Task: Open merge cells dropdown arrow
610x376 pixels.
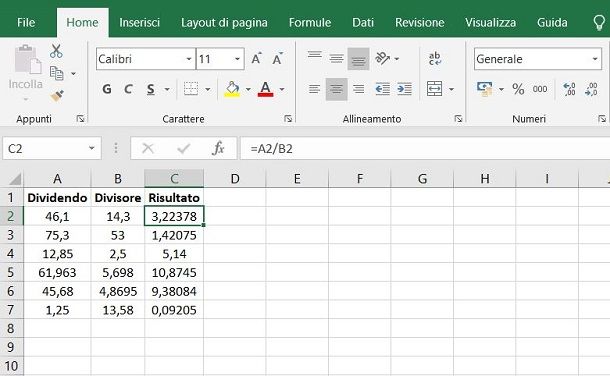Action: (451, 89)
